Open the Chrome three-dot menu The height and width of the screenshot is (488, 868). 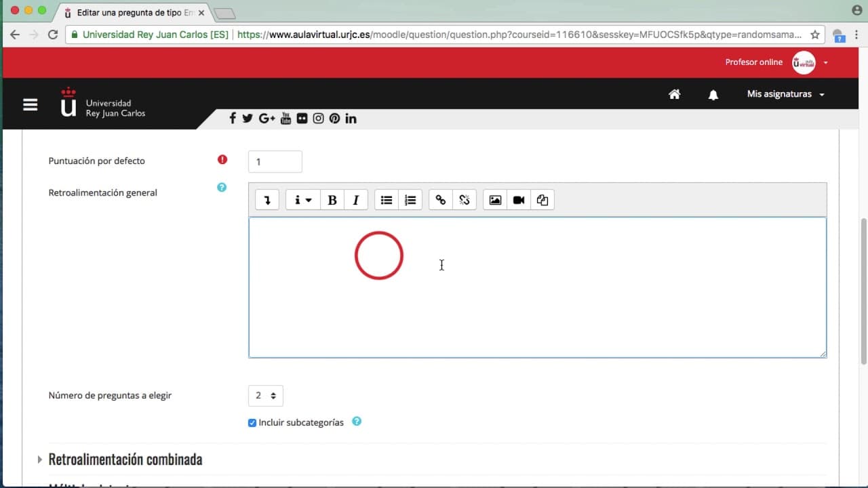click(857, 35)
